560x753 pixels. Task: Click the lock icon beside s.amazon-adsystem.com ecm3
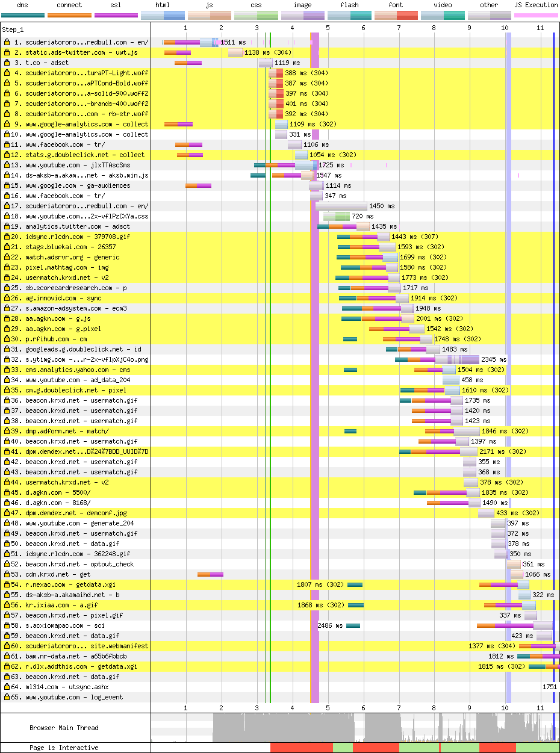(x=7, y=308)
